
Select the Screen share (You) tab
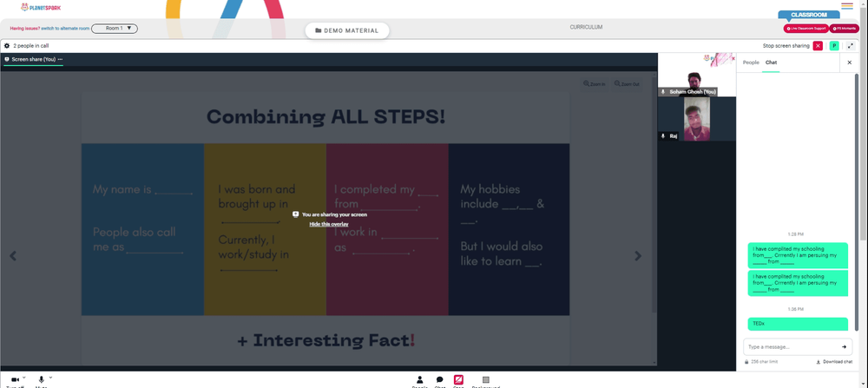pos(33,59)
